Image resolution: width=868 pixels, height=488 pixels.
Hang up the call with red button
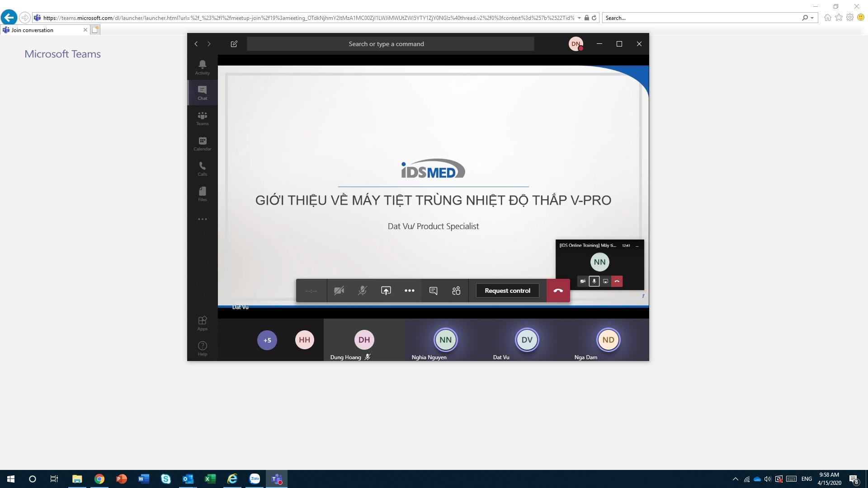point(558,291)
